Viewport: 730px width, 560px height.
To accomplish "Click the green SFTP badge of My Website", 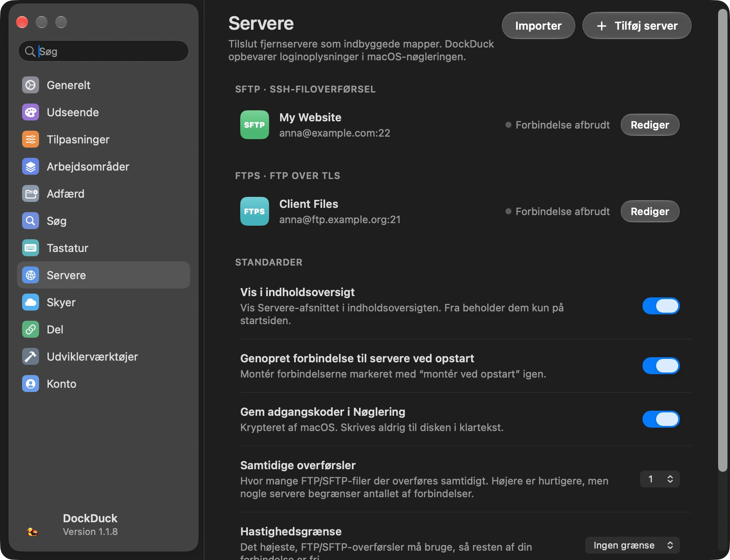I will click(255, 125).
